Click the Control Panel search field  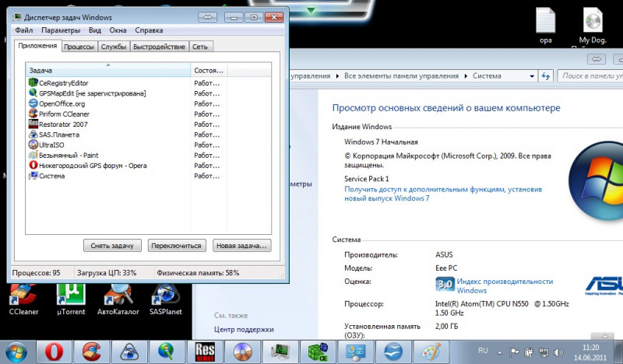[590, 75]
